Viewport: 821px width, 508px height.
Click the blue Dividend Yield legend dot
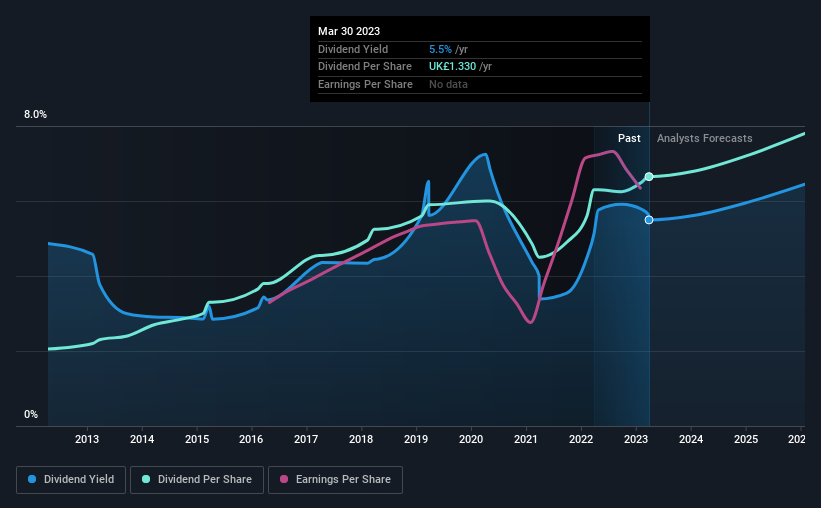(32, 479)
